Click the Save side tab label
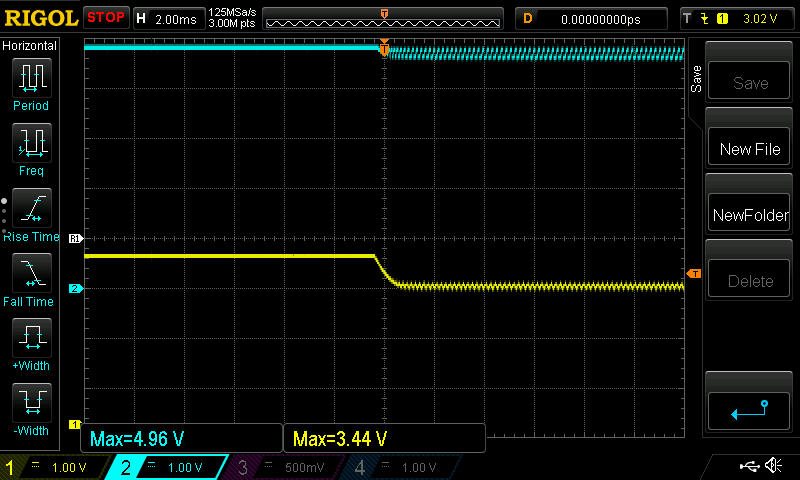The height and width of the screenshot is (480, 800). click(x=696, y=79)
